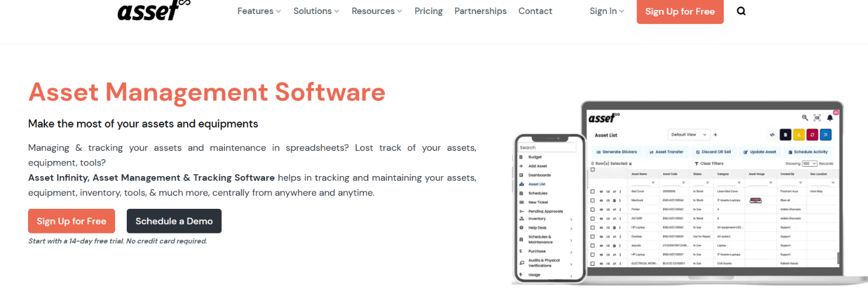Open the Printer row three-dots menu
The width and height of the screenshot is (868, 303).
click(620, 209)
